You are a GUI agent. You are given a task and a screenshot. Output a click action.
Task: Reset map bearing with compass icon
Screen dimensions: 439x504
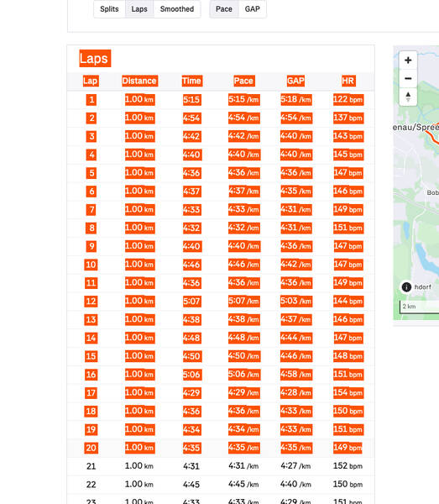(x=408, y=97)
